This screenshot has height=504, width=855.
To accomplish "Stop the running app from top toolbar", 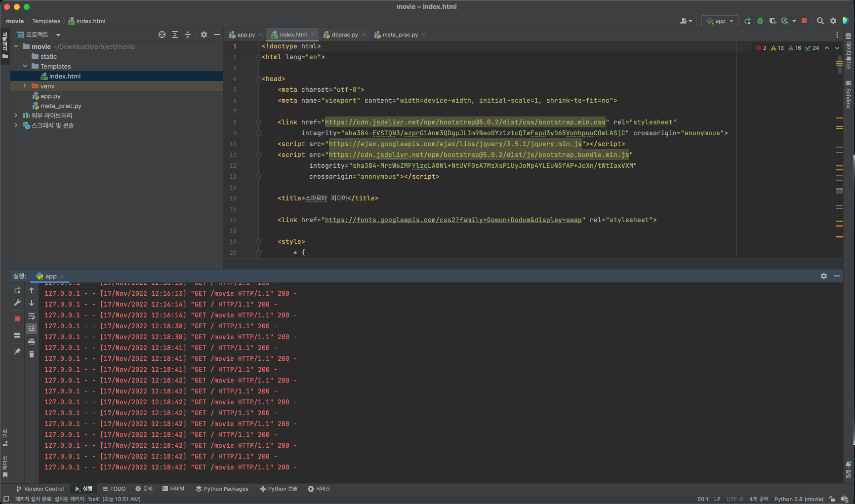I will click(804, 21).
